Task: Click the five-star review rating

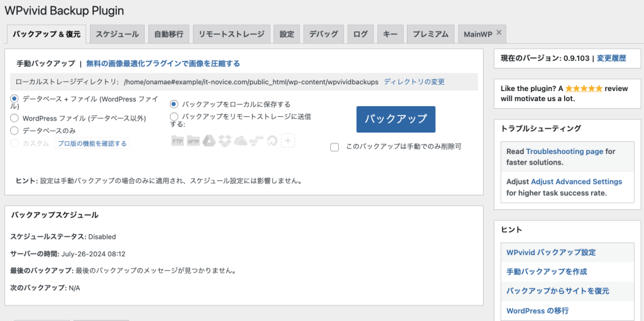Action: coord(584,88)
